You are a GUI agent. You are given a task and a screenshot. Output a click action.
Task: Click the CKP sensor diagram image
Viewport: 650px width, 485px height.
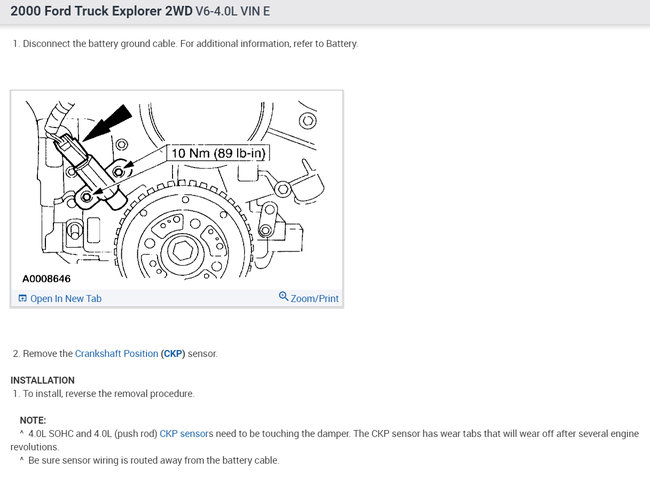177,190
